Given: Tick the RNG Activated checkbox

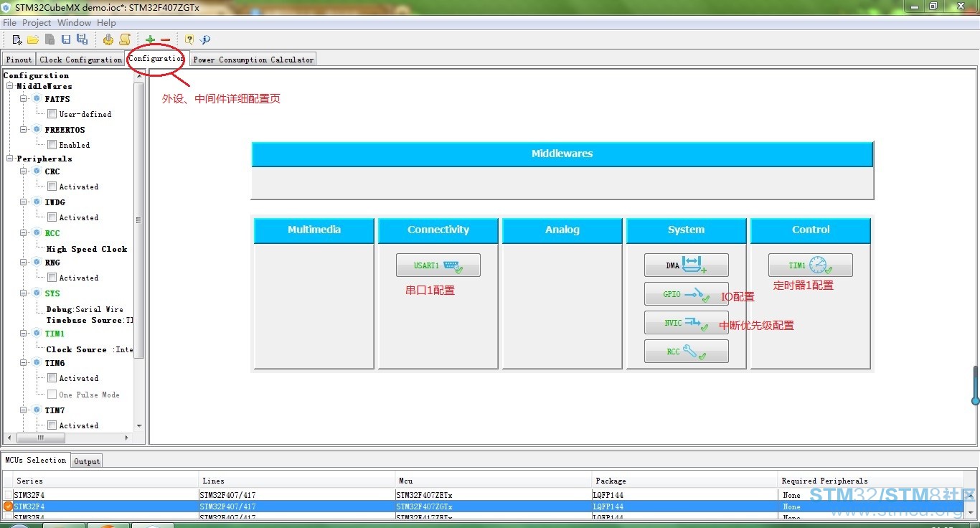Looking at the screenshot, I should (x=52, y=278).
